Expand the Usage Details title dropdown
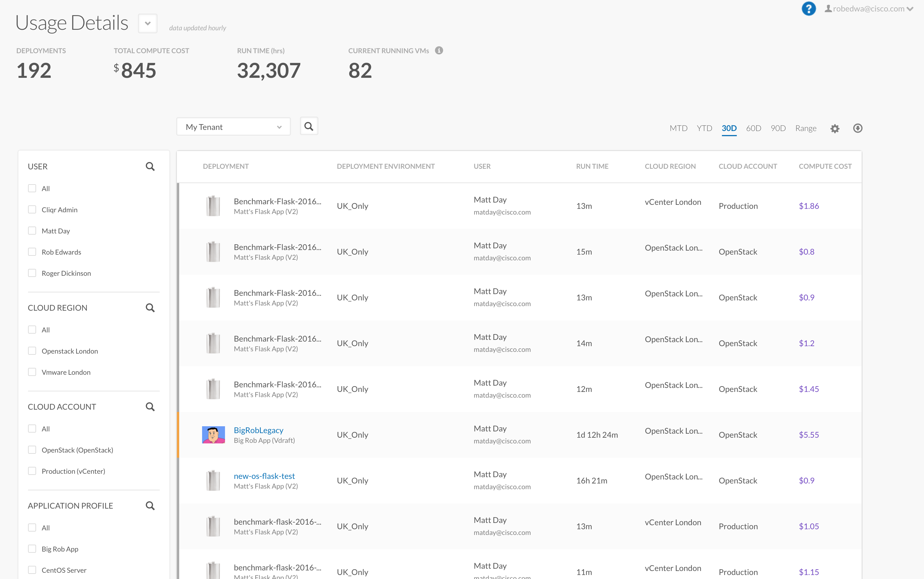This screenshot has height=579, width=924. pyautogui.click(x=147, y=23)
